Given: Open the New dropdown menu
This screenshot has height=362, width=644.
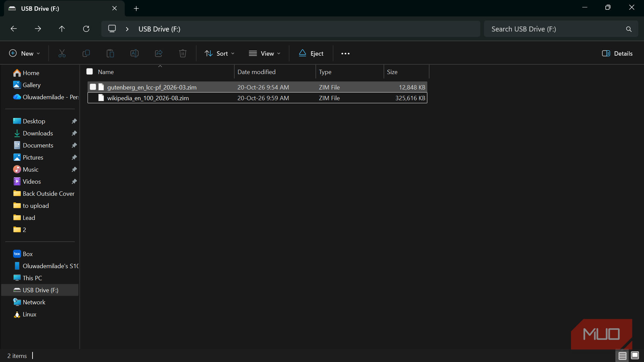Looking at the screenshot, I should click(x=24, y=53).
